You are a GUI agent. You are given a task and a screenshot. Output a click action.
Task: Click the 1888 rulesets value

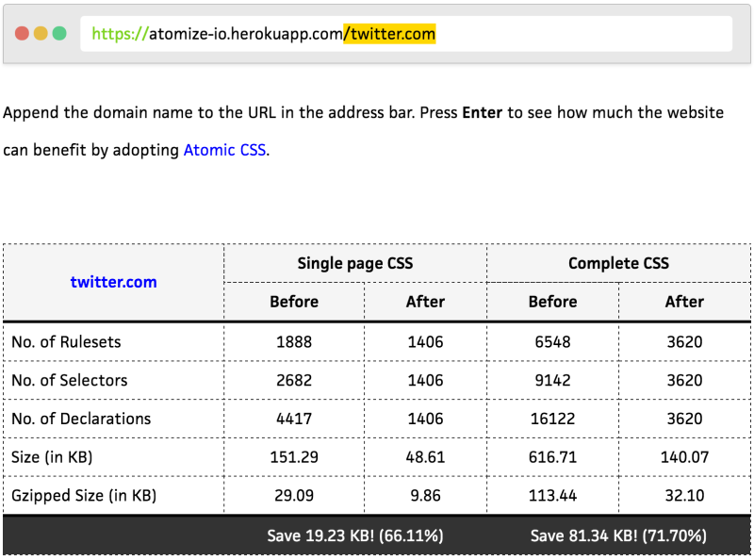(294, 342)
